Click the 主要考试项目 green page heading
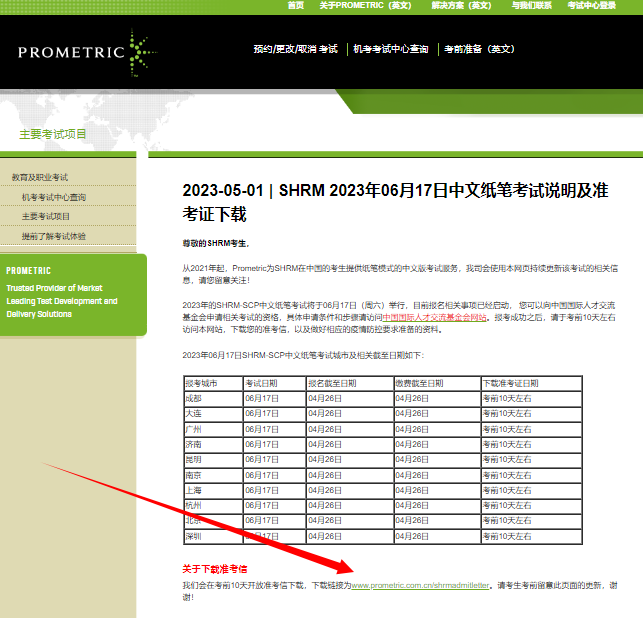The width and height of the screenshot is (643, 618). coord(52,134)
